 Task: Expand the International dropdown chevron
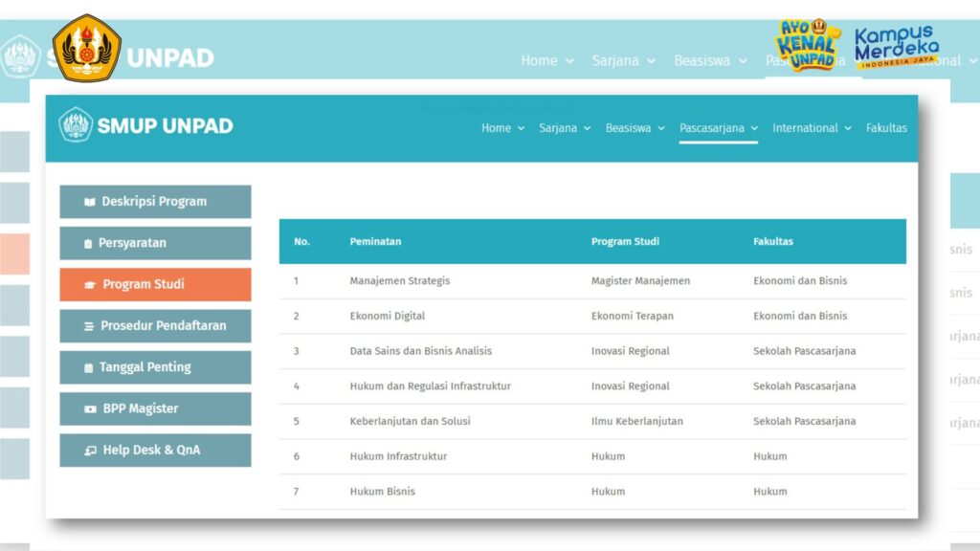[848, 128]
